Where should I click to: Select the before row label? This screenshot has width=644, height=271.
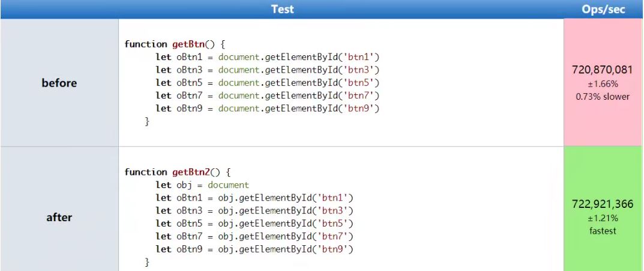coord(59,83)
